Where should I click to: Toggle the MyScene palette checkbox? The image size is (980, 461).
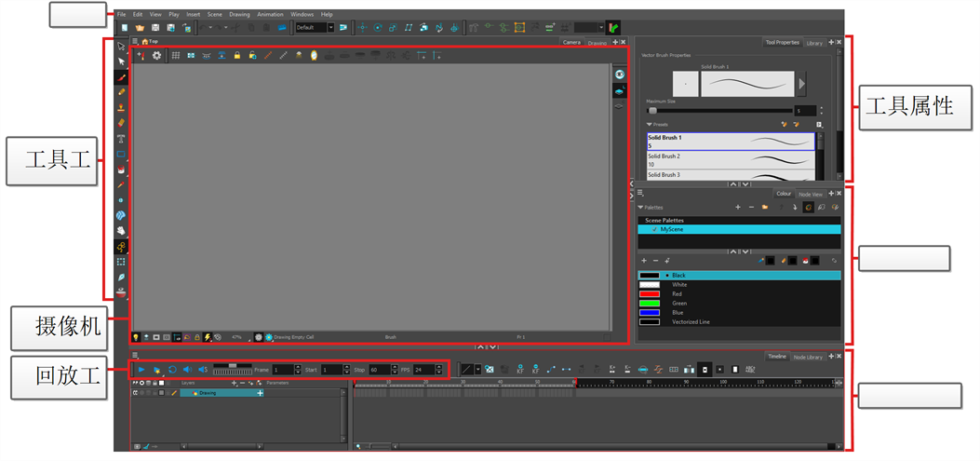tap(654, 228)
